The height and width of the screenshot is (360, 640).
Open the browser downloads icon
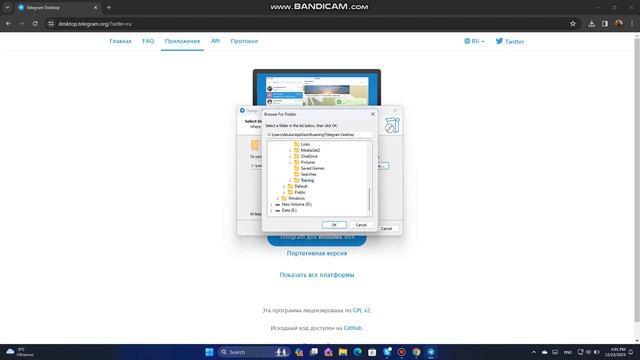pos(591,24)
